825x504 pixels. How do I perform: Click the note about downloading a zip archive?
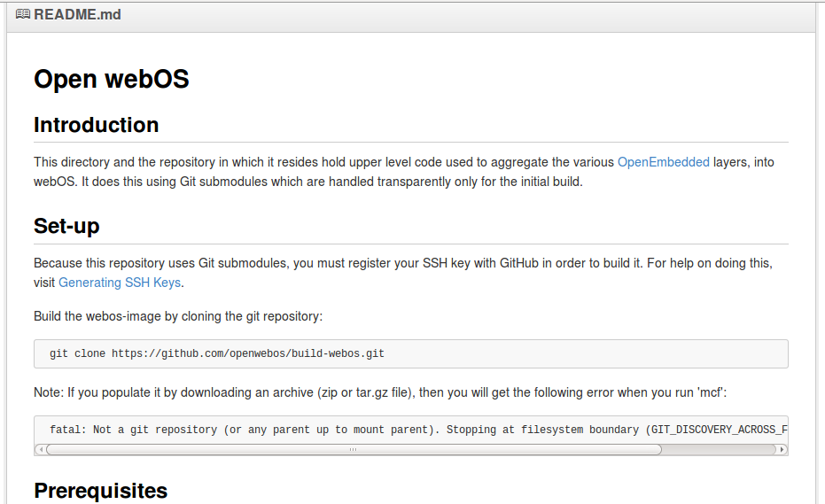[x=380, y=392]
